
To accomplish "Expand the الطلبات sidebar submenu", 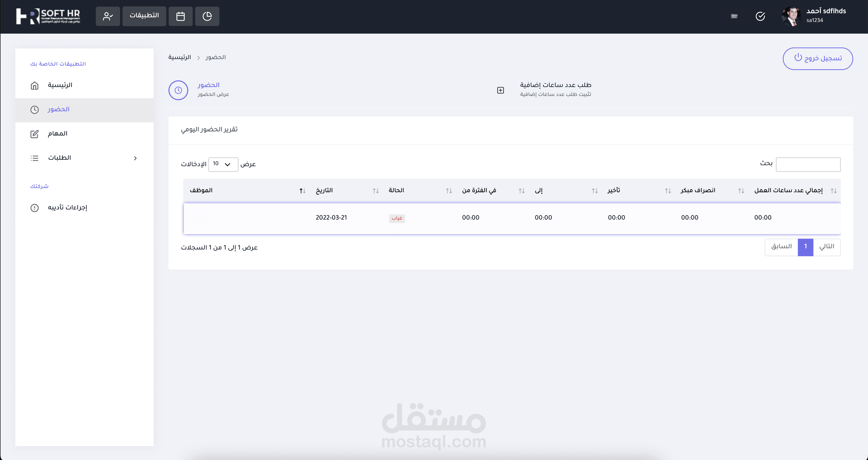I will 135,158.
